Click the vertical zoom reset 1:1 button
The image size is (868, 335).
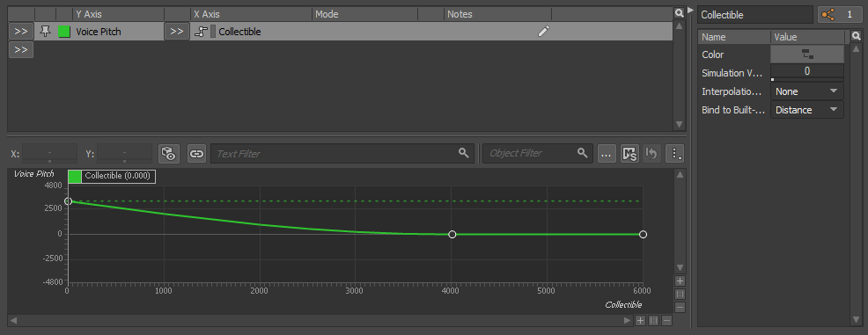tap(680, 294)
